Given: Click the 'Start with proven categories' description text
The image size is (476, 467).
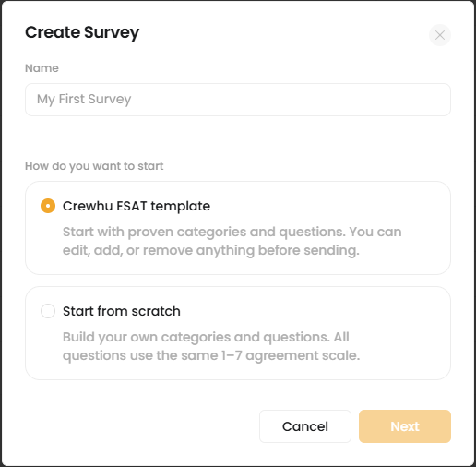Looking at the screenshot, I should pos(232,241).
